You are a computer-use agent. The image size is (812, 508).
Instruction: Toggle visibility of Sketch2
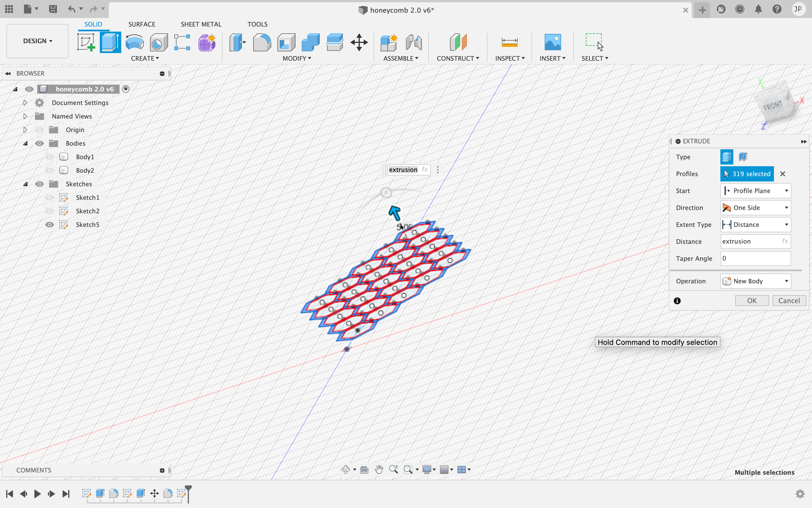(50, 211)
